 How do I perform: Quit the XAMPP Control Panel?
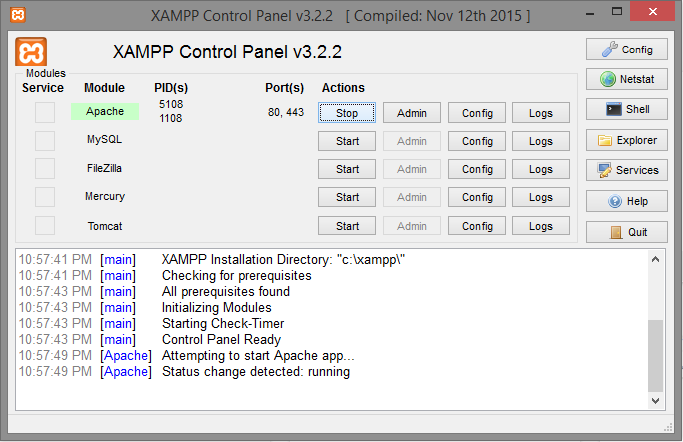[x=627, y=232]
